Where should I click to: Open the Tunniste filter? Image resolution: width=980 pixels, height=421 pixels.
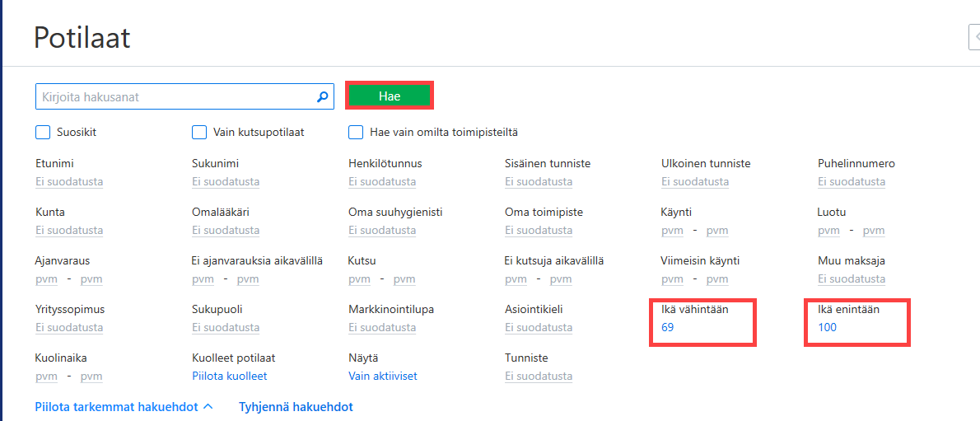point(539,376)
